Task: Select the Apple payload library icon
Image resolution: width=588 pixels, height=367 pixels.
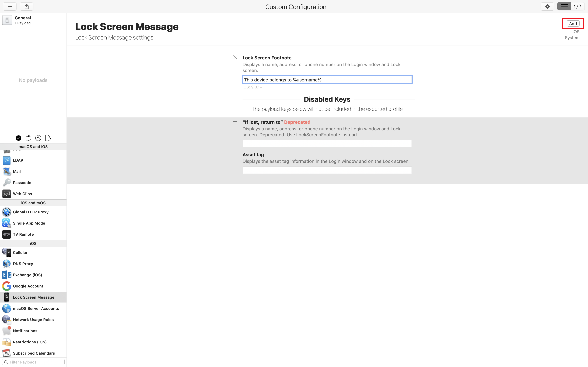Action: [x=28, y=138]
